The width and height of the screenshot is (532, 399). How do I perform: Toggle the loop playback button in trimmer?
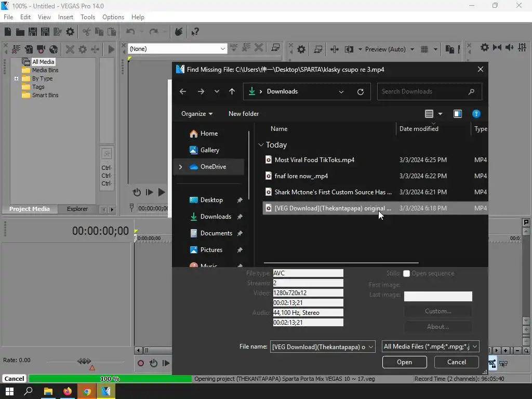[x=137, y=192]
